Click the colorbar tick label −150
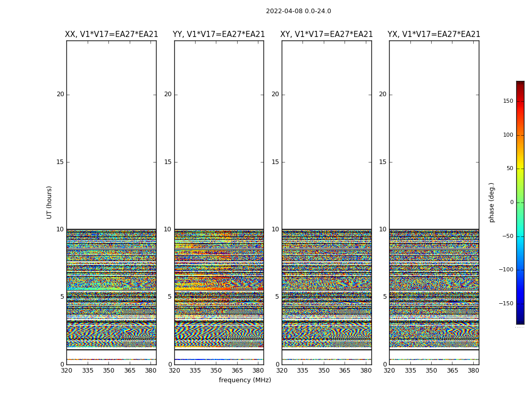Viewport: 532px width, 405px height. 506,303
